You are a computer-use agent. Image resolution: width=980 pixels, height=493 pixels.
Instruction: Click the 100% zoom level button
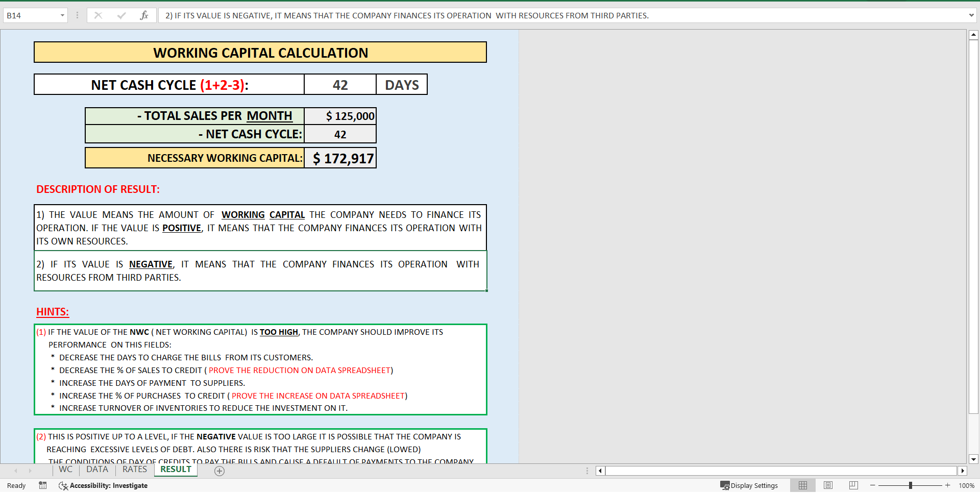pos(966,485)
